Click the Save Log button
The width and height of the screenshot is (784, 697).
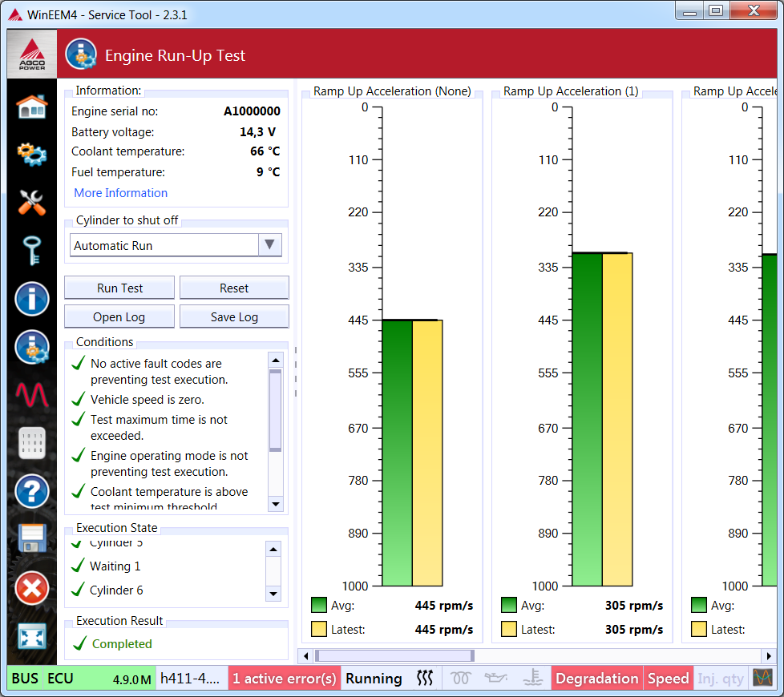point(234,317)
